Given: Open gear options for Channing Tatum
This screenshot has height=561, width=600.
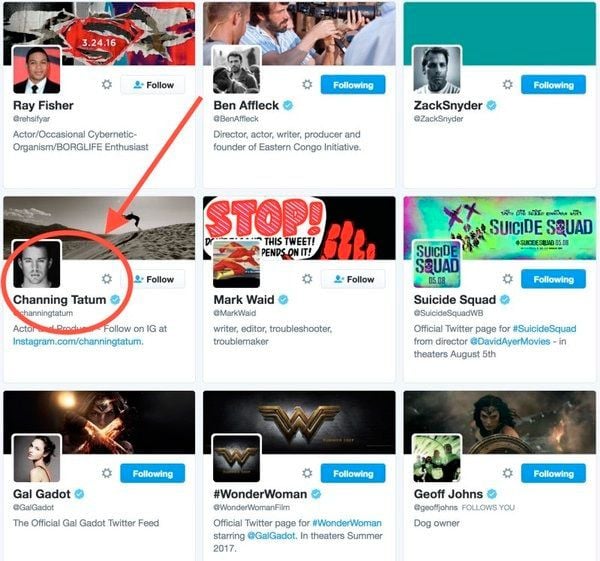Looking at the screenshot, I should click(107, 279).
